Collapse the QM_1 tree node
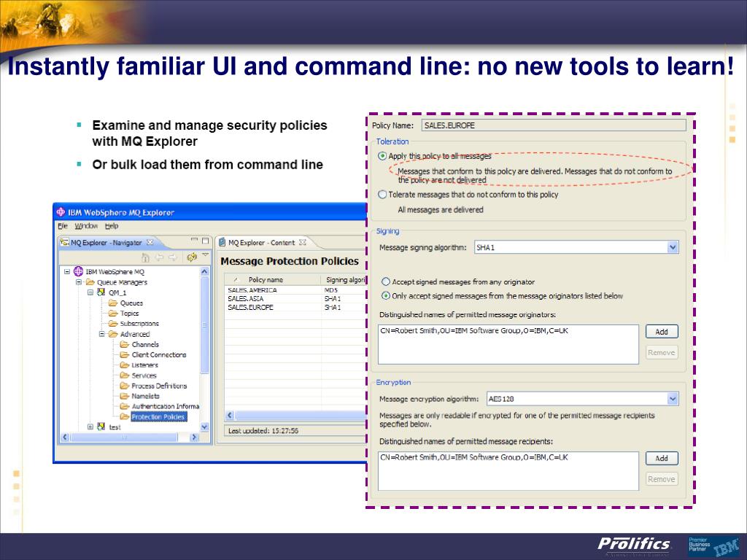 tap(90, 292)
